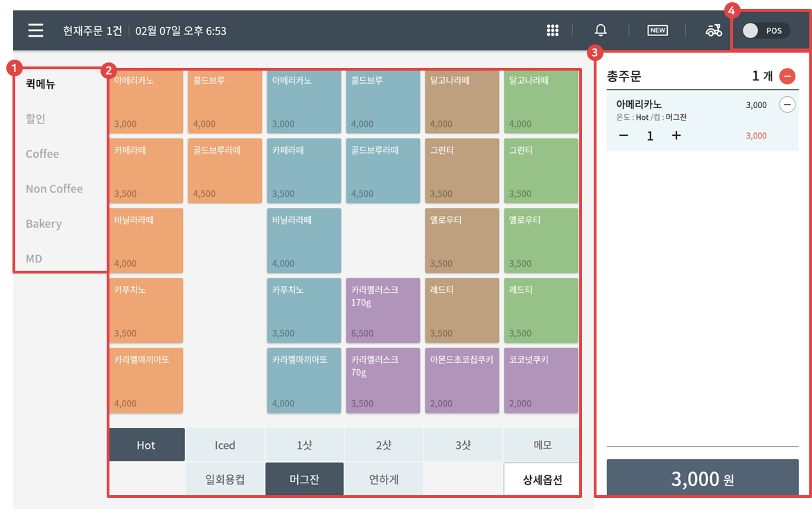Add 아몬드초코칩쿠키 tile
Image resolution: width=812 pixels, height=509 pixels.
click(462, 380)
